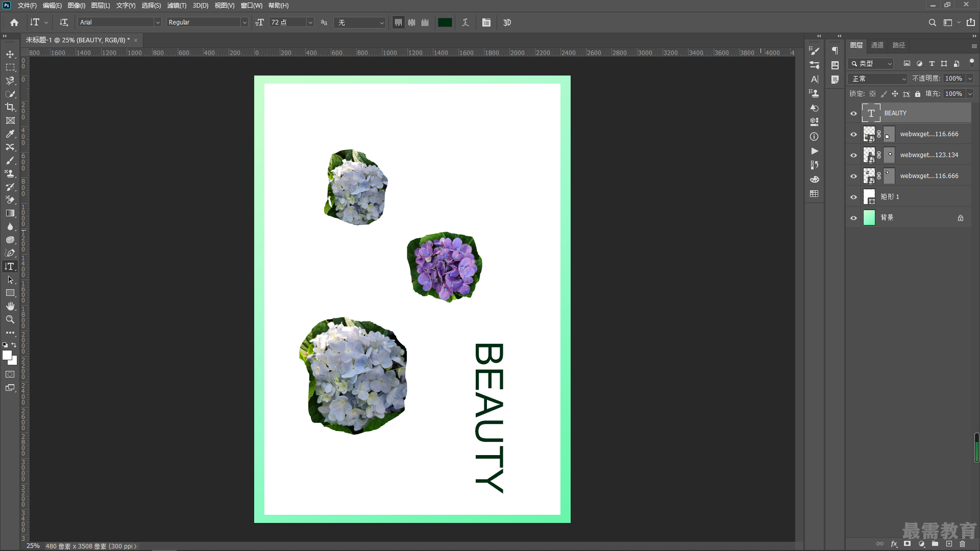Open the 文件(F) menu
The width and height of the screenshot is (980, 551).
[x=27, y=6]
